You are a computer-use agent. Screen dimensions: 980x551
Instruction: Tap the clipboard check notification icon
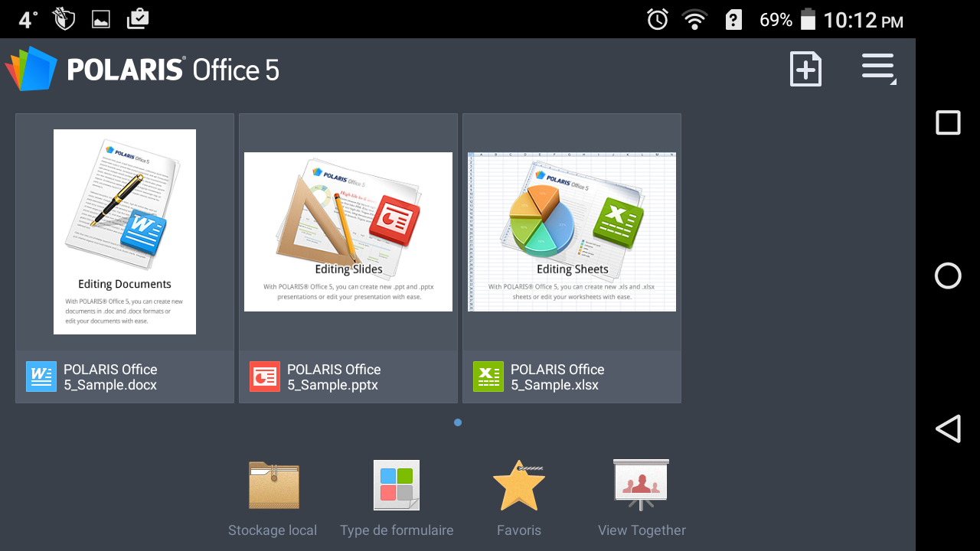(138, 19)
